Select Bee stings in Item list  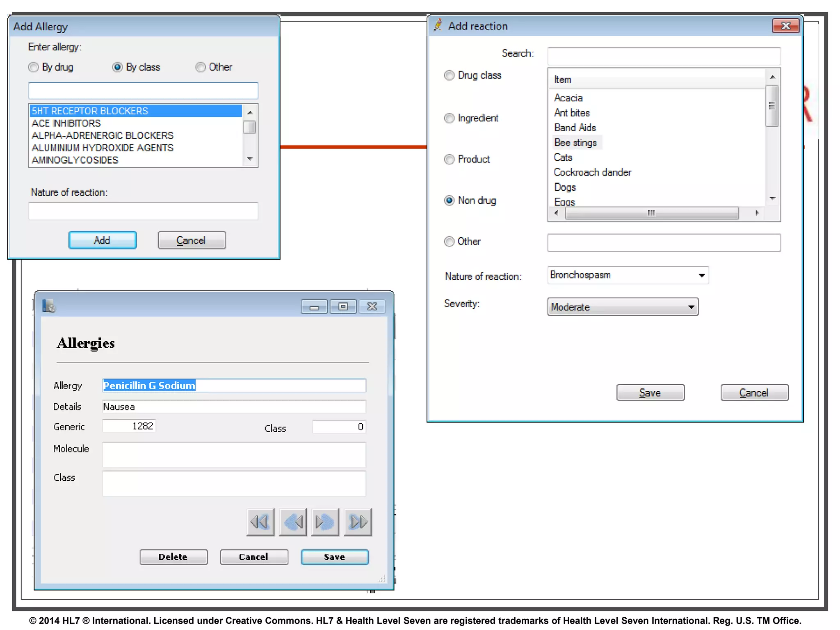click(x=575, y=143)
